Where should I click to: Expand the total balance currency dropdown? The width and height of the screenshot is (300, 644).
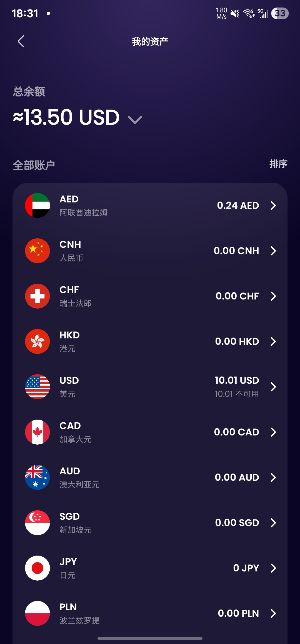click(135, 120)
